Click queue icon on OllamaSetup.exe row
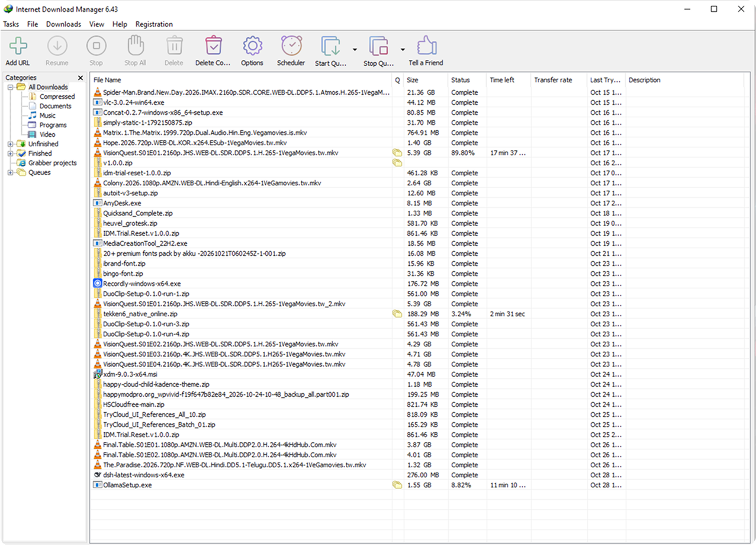The width and height of the screenshot is (756, 546). pos(397,485)
